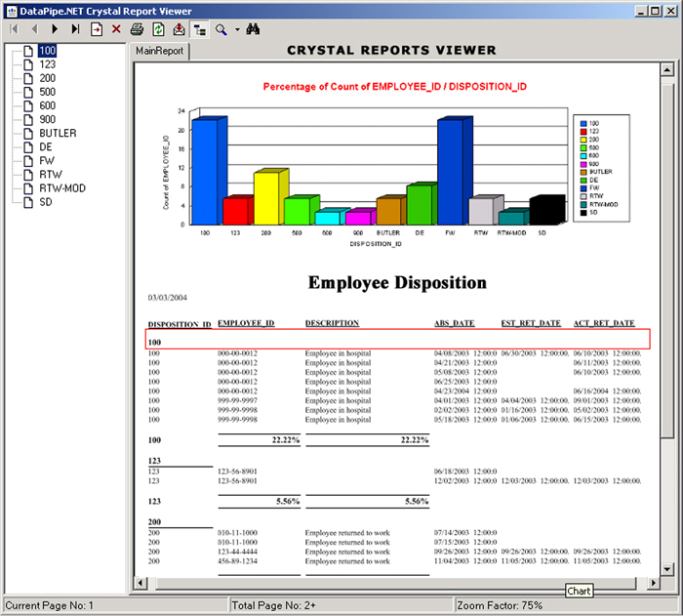Select group 600 in the tree
683x616 pixels.
(48, 105)
